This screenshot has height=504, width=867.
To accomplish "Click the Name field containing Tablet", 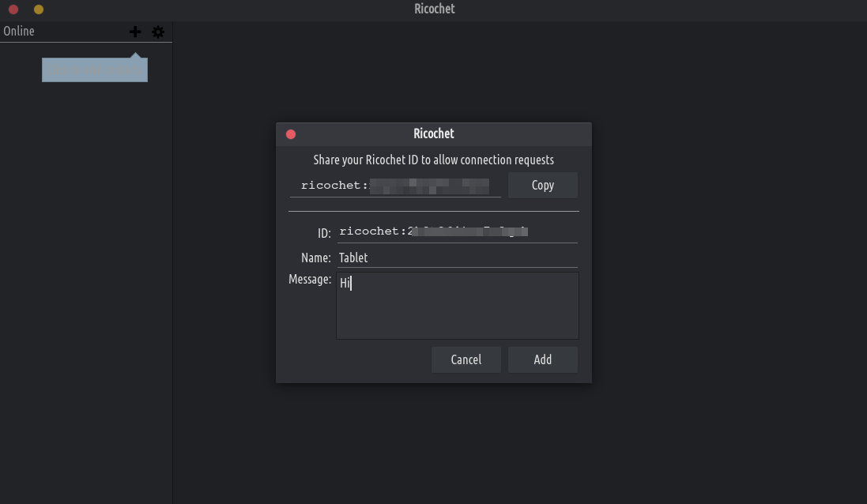I will 457,258.
